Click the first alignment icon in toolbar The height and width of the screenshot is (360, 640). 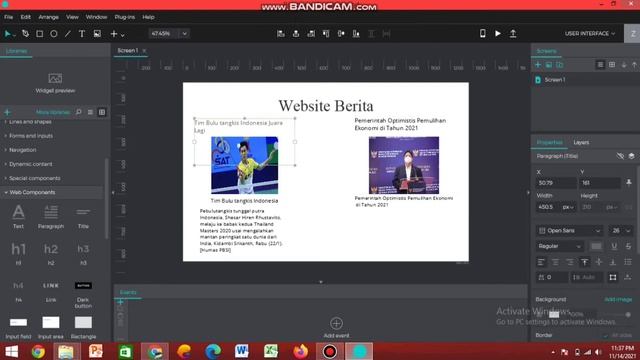[x=281, y=34]
